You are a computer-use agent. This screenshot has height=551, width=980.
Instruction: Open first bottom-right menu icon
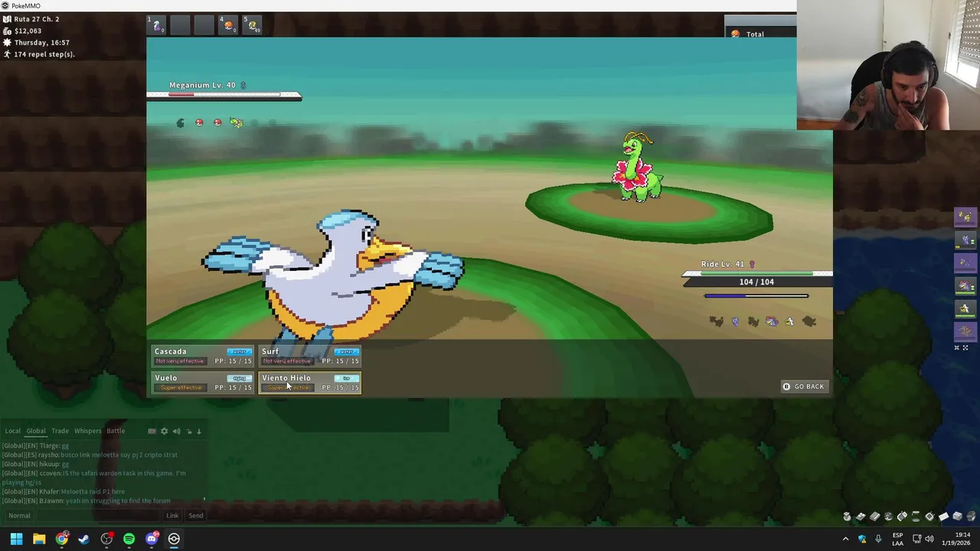[x=848, y=517]
